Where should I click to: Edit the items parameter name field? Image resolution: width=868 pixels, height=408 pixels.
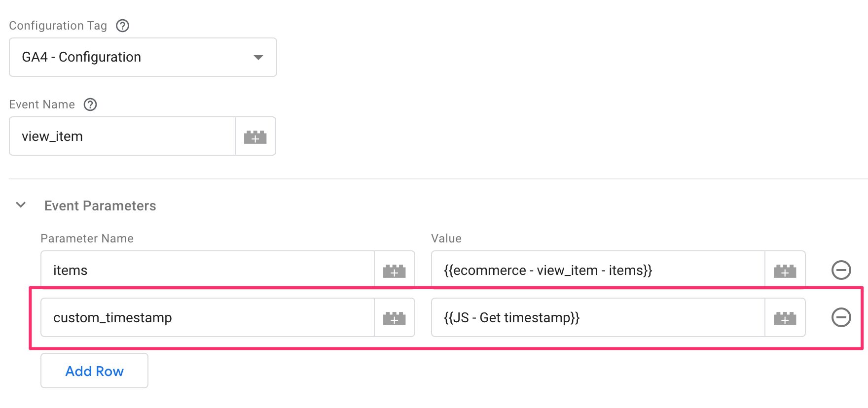208,271
